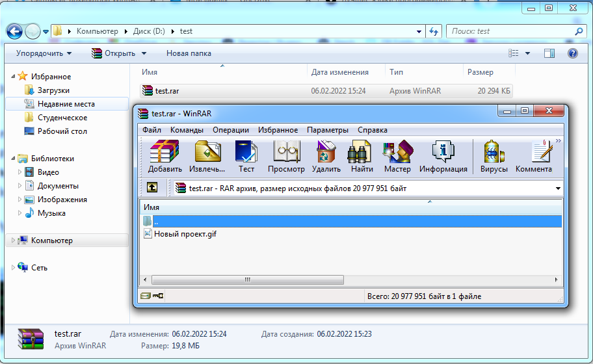Sort Explorer list by Имя column
593x364 pixels.
150,72
